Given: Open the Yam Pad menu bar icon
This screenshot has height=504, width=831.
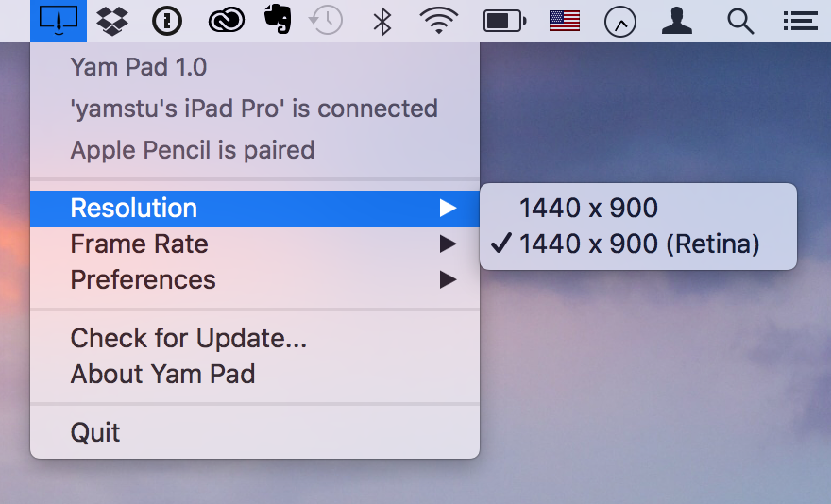Looking at the screenshot, I should coord(59,21).
